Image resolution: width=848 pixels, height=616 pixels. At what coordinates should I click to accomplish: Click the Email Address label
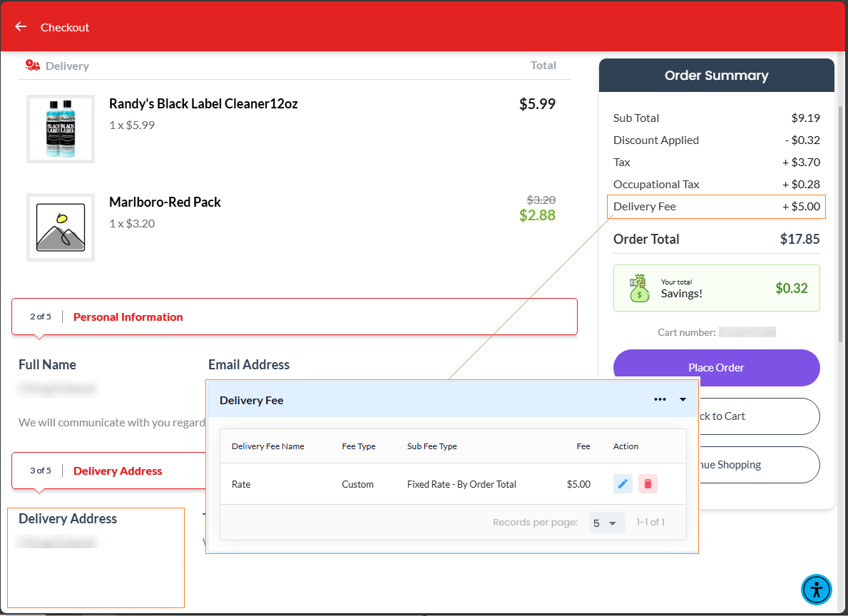click(249, 364)
